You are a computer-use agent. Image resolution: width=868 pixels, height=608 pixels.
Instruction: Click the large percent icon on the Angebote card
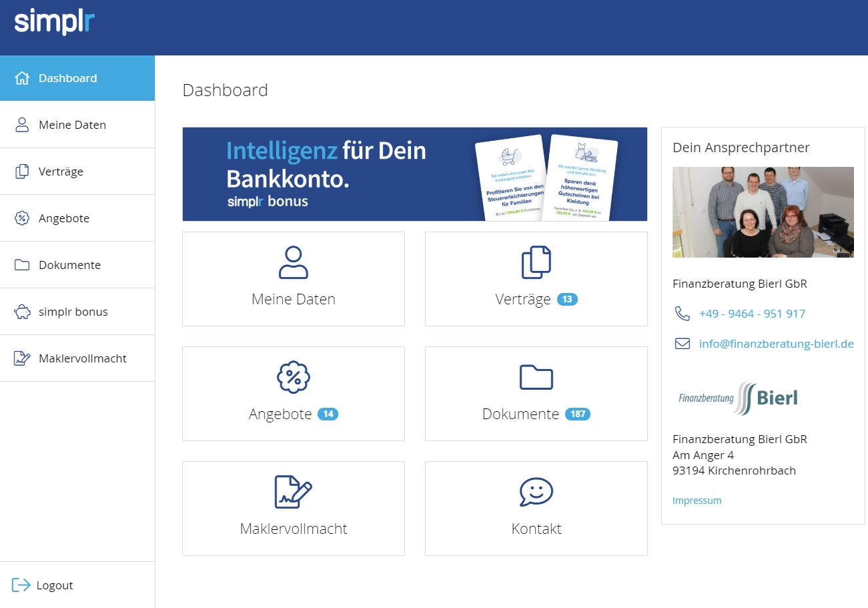click(x=294, y=377)
